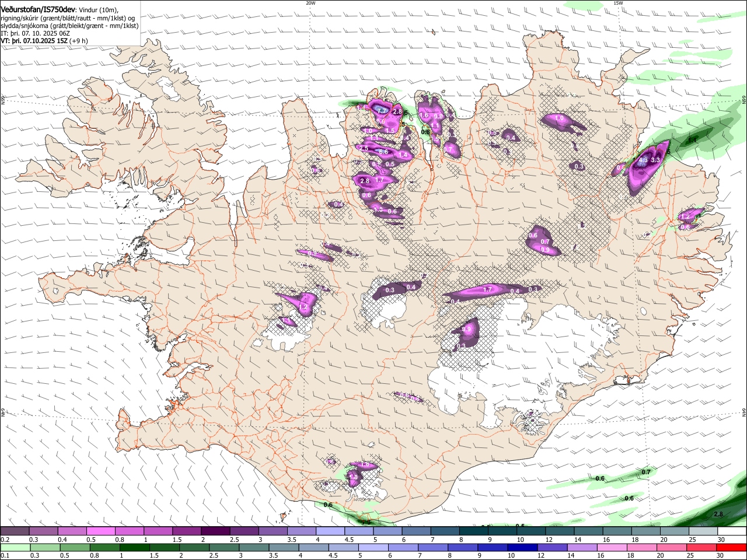747x560 pixels.
Task: Pick the light lavender 4 swatch, snow legend row
Action: [330, 531]
